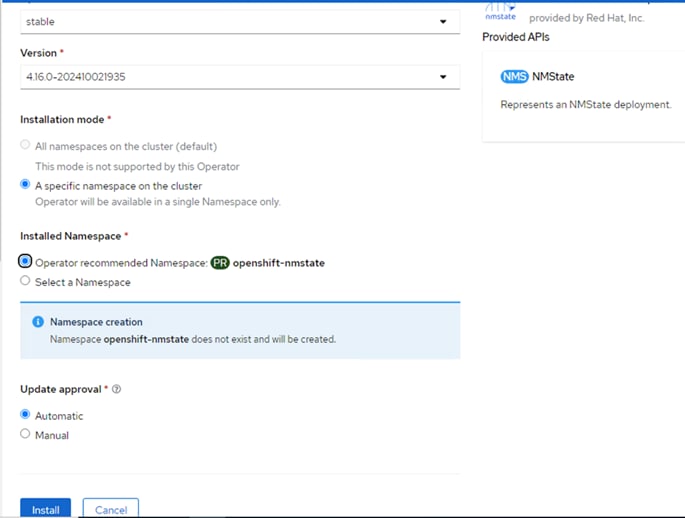
Task: Click the Installed Namespace label
Action: point(70,236)
